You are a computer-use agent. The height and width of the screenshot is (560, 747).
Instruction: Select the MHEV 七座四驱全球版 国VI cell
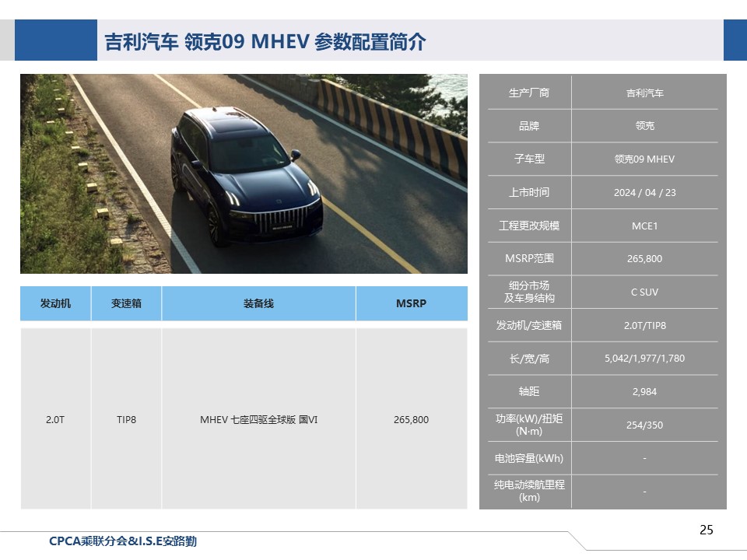258,419
